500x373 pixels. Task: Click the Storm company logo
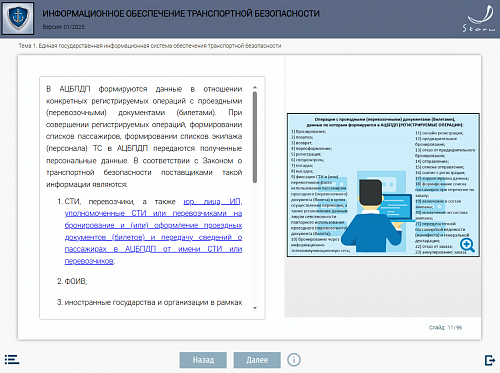point(479,19)
